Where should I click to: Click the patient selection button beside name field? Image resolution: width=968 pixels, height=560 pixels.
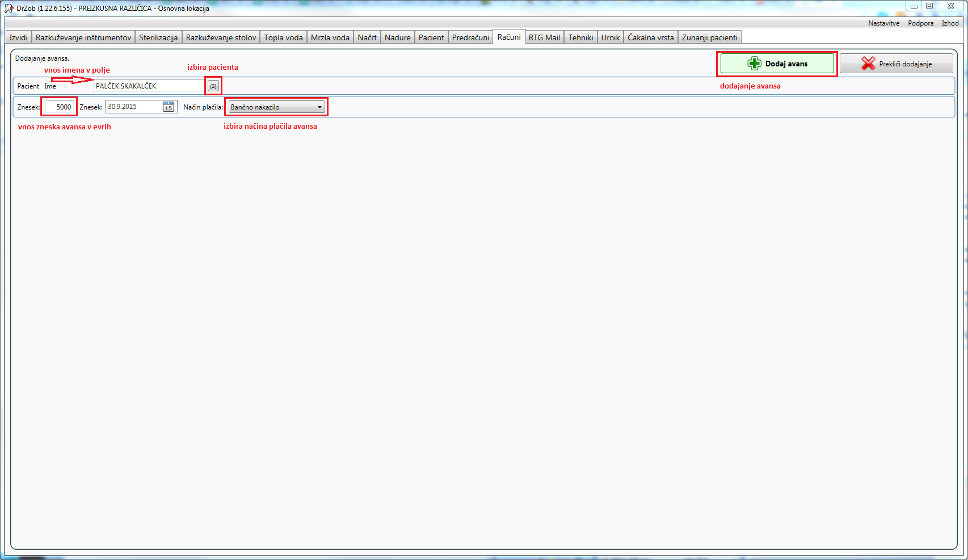[x=213, y=86]
